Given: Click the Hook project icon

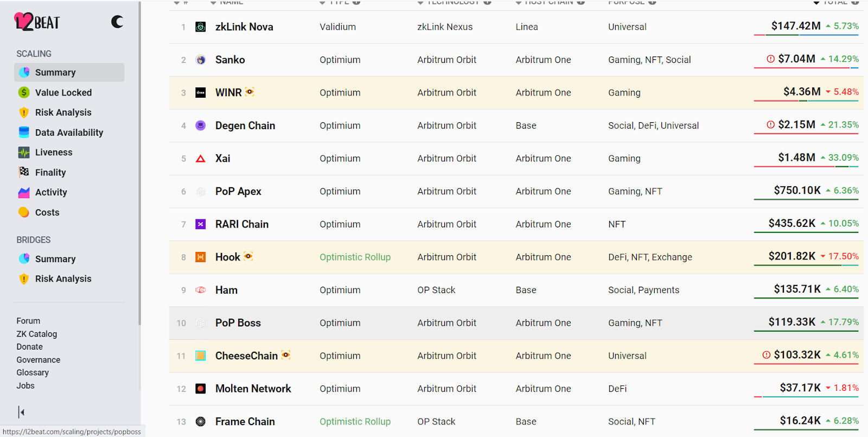Looking at the screenshot, I should (x=201, y=257).
